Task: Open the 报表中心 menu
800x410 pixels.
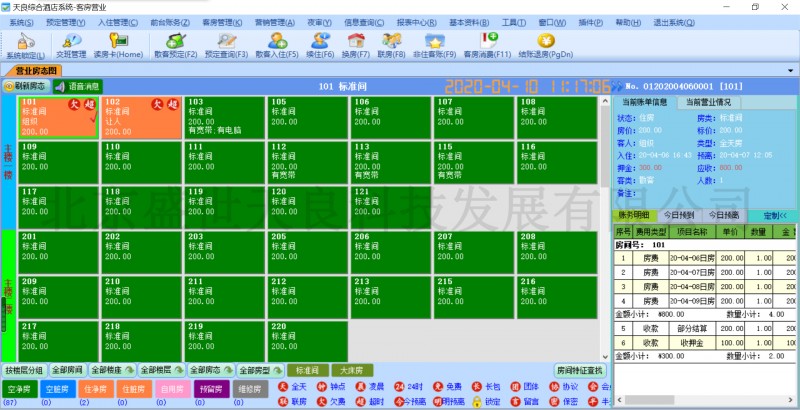Action: point(413,21)
